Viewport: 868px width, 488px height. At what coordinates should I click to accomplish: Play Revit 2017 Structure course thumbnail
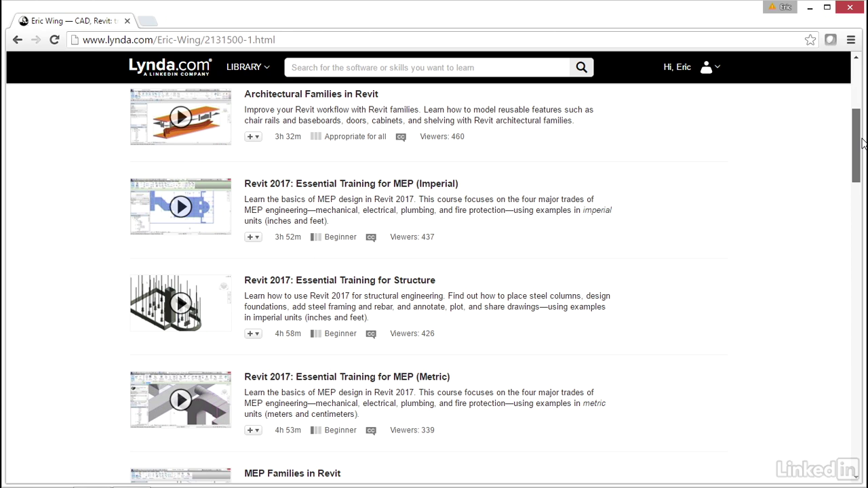(180, 303)
